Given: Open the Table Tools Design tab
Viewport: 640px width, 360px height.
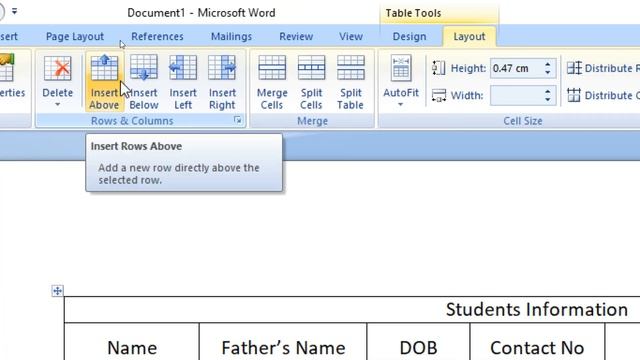Looking at the screenshot, I should point(409,36).
